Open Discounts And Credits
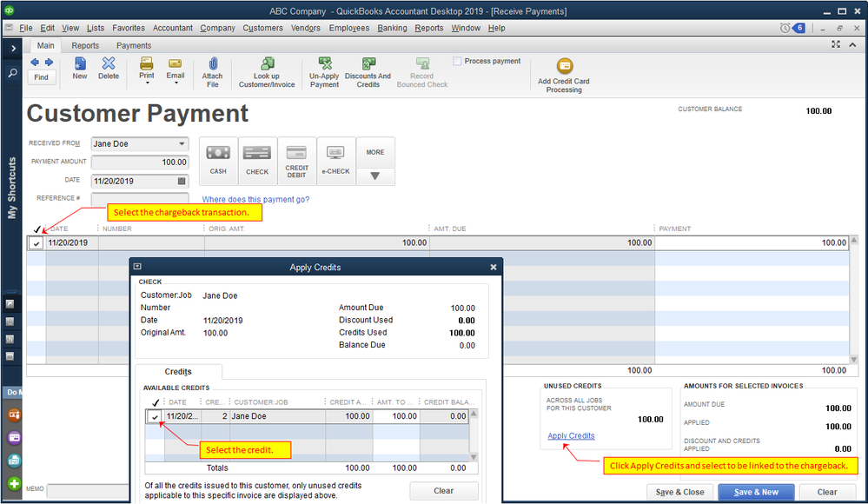This screenshot has width=868, height=504. 368,72
